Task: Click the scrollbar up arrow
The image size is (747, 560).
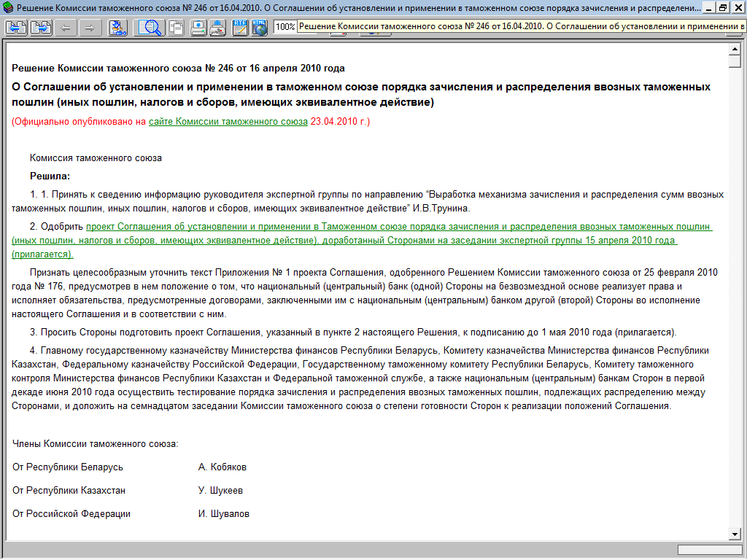Action: pos(735,49)
